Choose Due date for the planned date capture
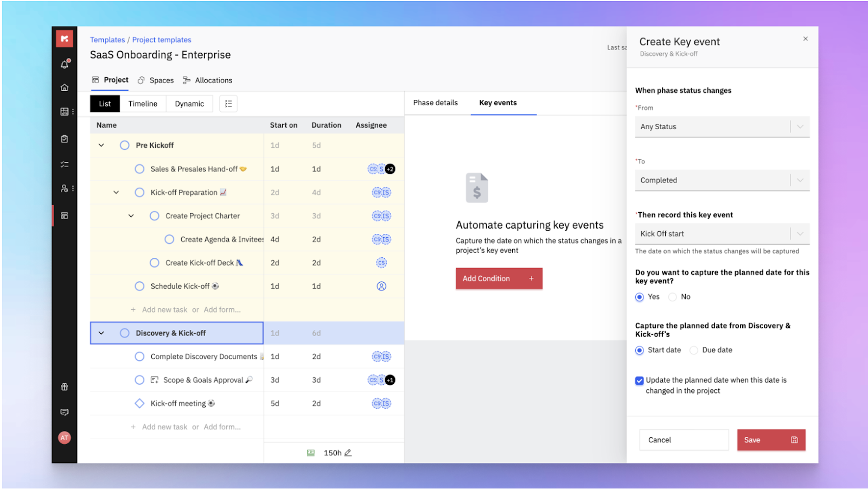Image resolution: width=868 pixels, height=489 pixels. click(694, 350)
